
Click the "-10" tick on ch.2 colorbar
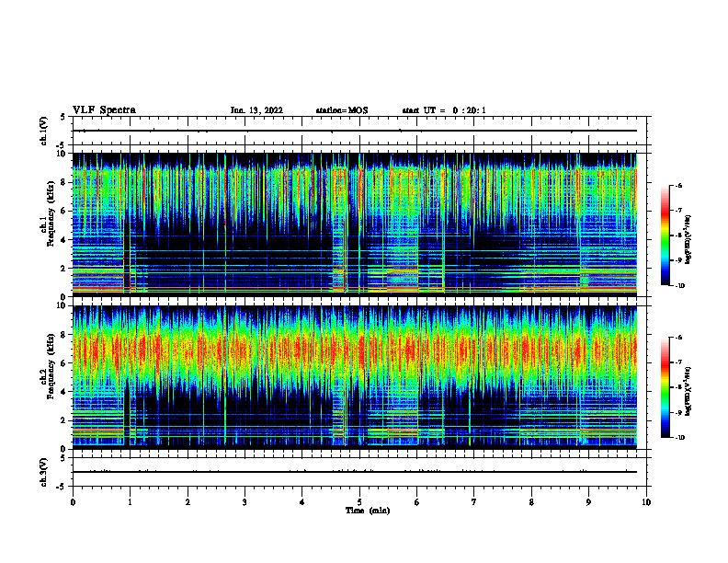tap(679, 438)
